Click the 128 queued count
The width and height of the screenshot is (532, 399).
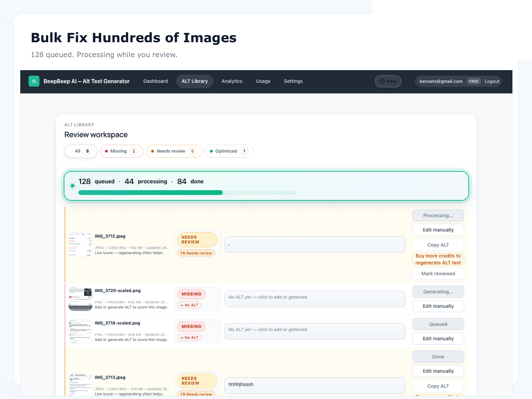(96, 182)
